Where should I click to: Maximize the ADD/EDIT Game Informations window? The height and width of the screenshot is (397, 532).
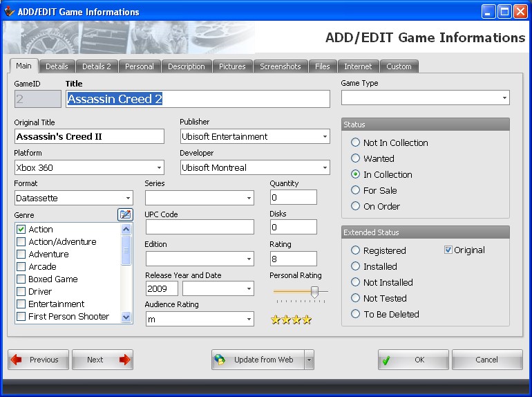504,12
